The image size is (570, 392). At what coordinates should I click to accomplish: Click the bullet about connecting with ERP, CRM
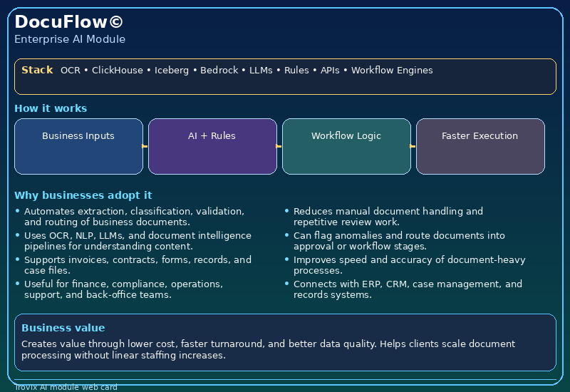coord(408,289)
